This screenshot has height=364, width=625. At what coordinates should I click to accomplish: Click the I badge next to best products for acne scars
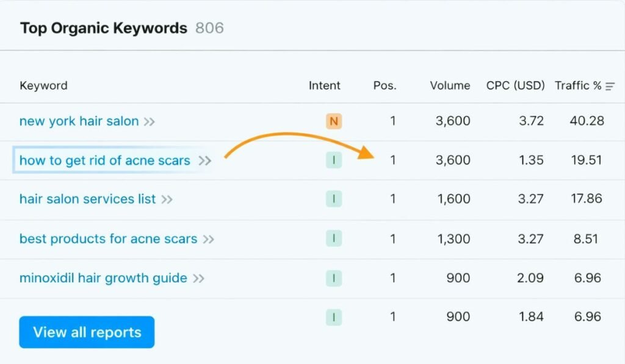[x=333, y=238]
